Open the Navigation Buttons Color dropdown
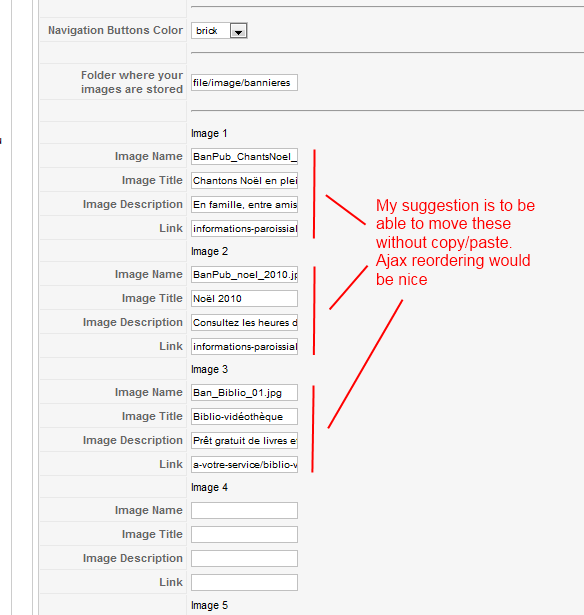The width and height of the screenshot is (584, 615). tap(219, 31)
